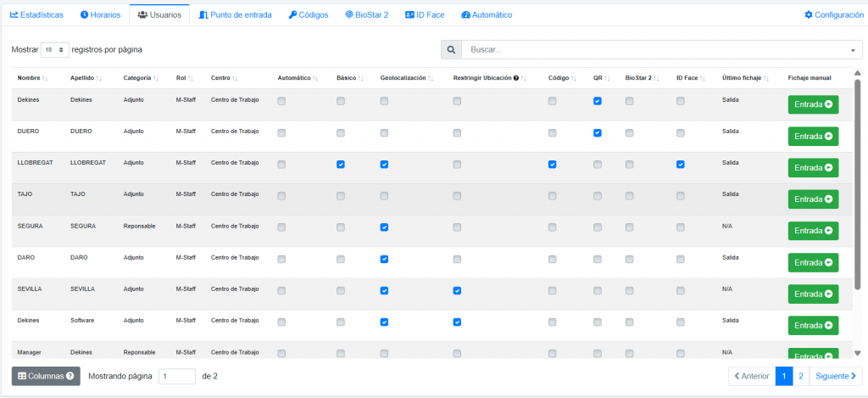This screenshot has height=398, width=868.
Task: Open the Estadísticas tab
Action: click(x=36, y=15)
